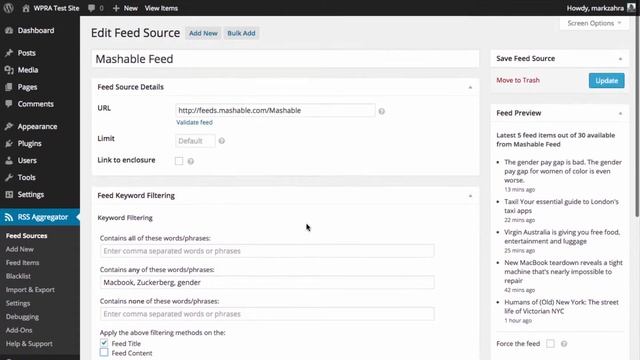640x360 pixels.
Task: Click the RSS Aggregator feed icon
Action: [9, 217]
